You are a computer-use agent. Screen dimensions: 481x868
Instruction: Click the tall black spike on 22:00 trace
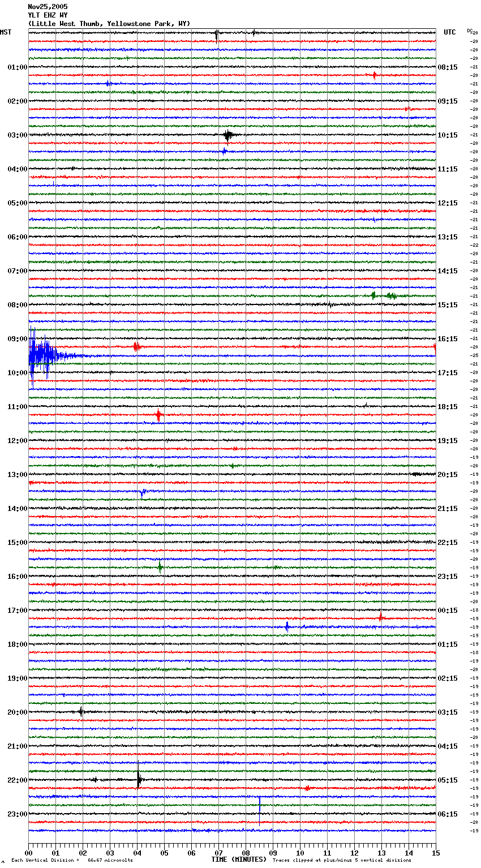(x=139, y=776)
